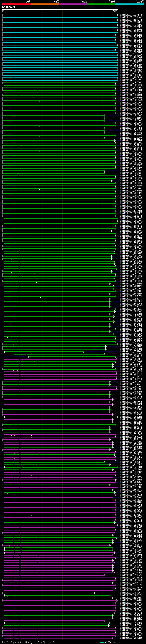Viewport: 146px width, 644px height.
Task: Select the UniRef100_A7T2D4 entry
Action: pyautogui.click(x=131, y=140)
